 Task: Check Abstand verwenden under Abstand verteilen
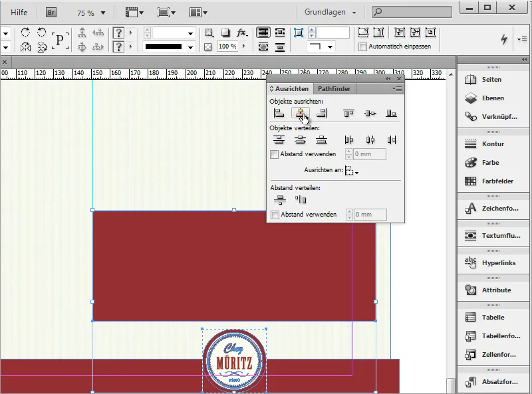[275, 215]
